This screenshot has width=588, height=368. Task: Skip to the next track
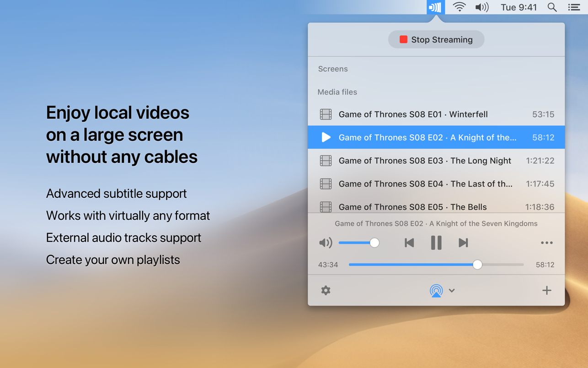point(463,243)
